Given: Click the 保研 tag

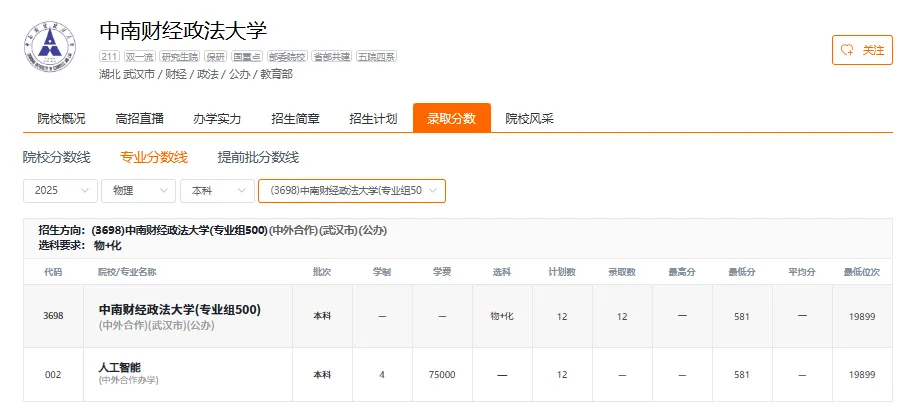Looking at the screenshot, I should (x=216, y=56).
